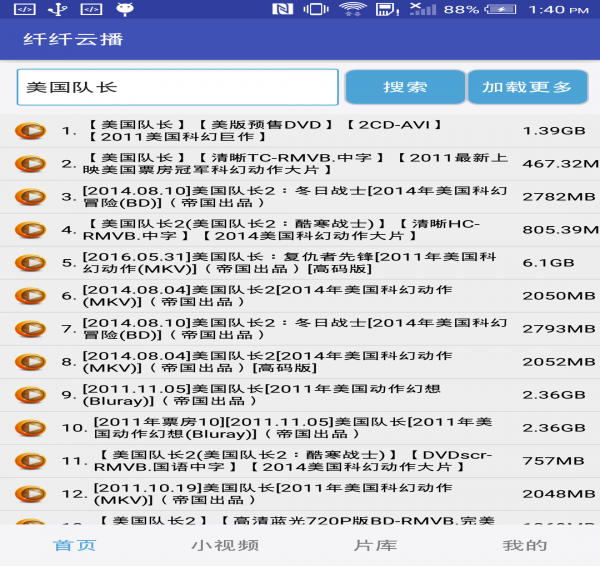This screenshot has height=566, width=600.
Task: Select result 4 清晰HC-RMVB entry
Action: (x=281, y=230)
